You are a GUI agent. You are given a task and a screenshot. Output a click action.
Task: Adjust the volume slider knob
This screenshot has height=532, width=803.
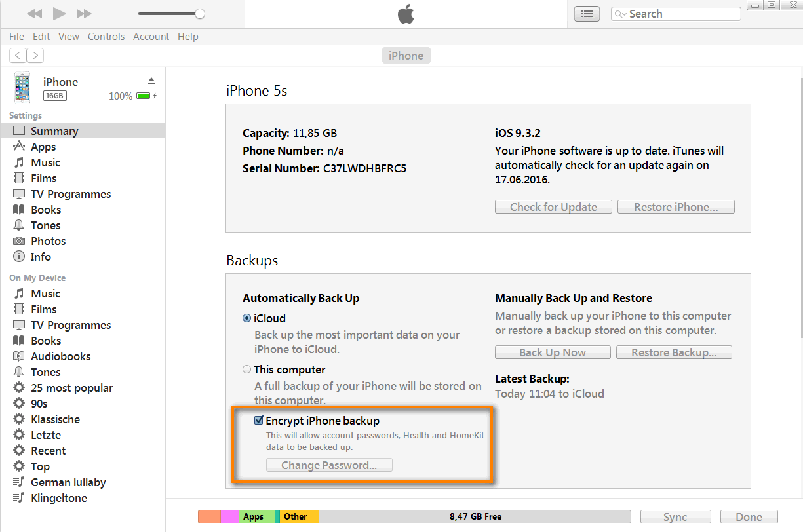[200, 14]
